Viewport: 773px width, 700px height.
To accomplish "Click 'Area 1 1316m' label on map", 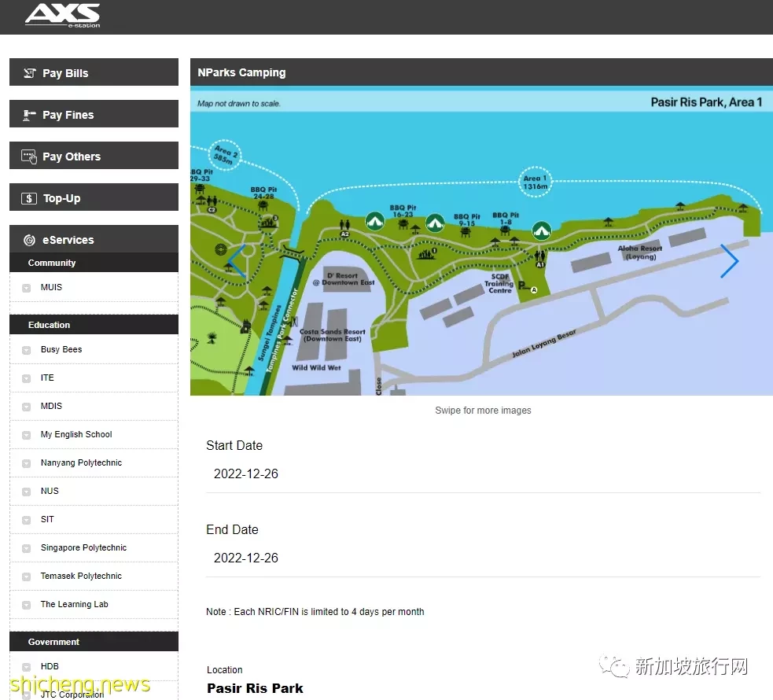I will (536, 182).
